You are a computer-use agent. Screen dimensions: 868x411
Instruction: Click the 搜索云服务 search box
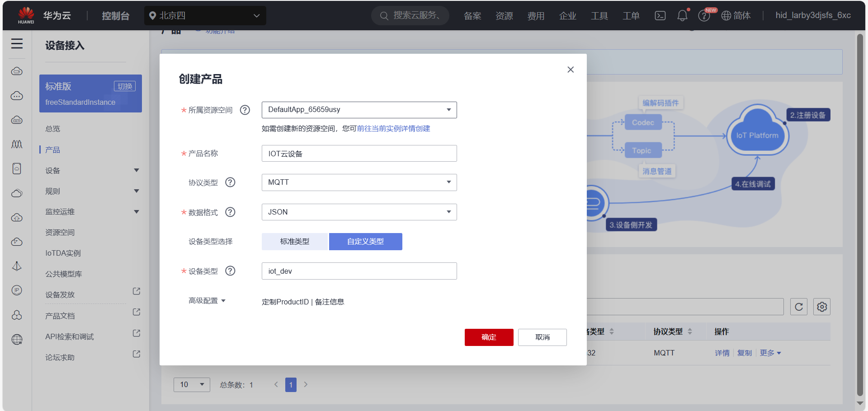coord(410,16)
